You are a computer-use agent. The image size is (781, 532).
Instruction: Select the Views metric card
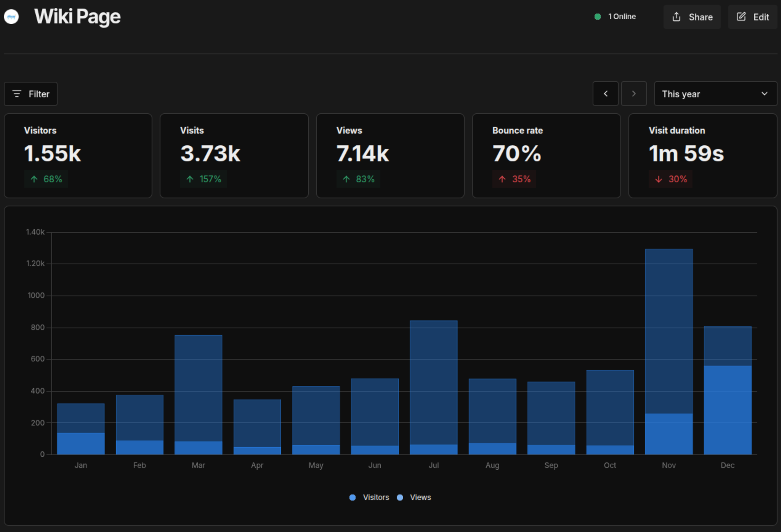point(390,156)
